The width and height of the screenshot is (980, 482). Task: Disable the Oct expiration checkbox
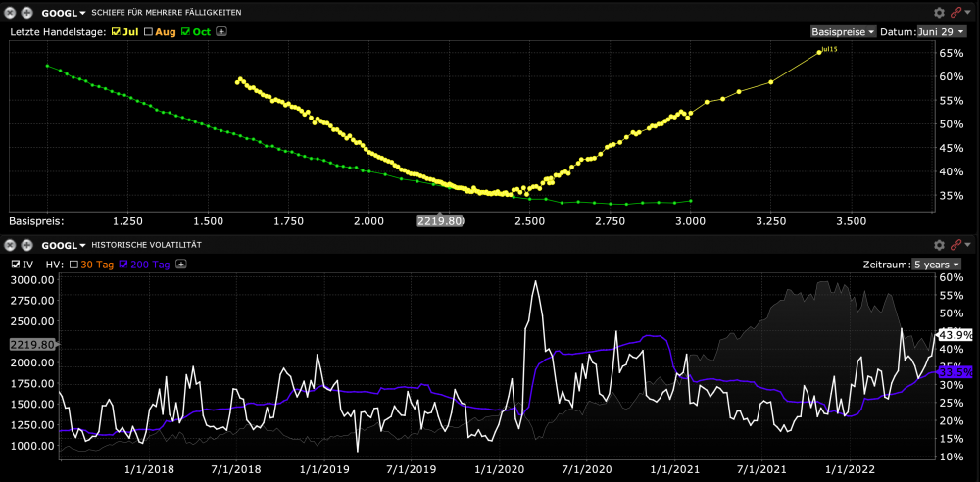point(186,31)
